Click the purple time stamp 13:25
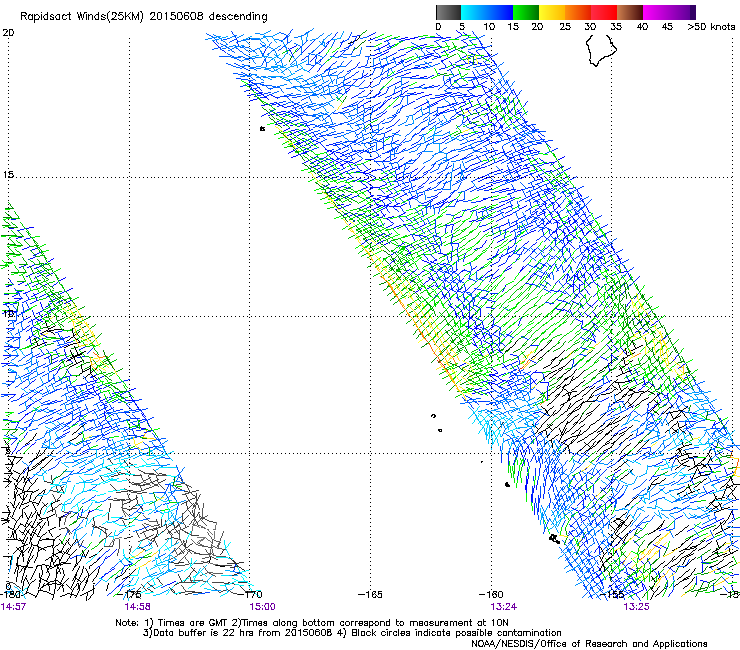Viewport: 740px width, 650px height. pyautogui.click(x=636, y=607)
